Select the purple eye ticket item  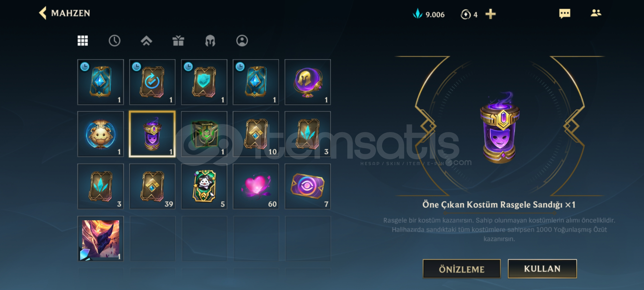(x=308, y=186)
